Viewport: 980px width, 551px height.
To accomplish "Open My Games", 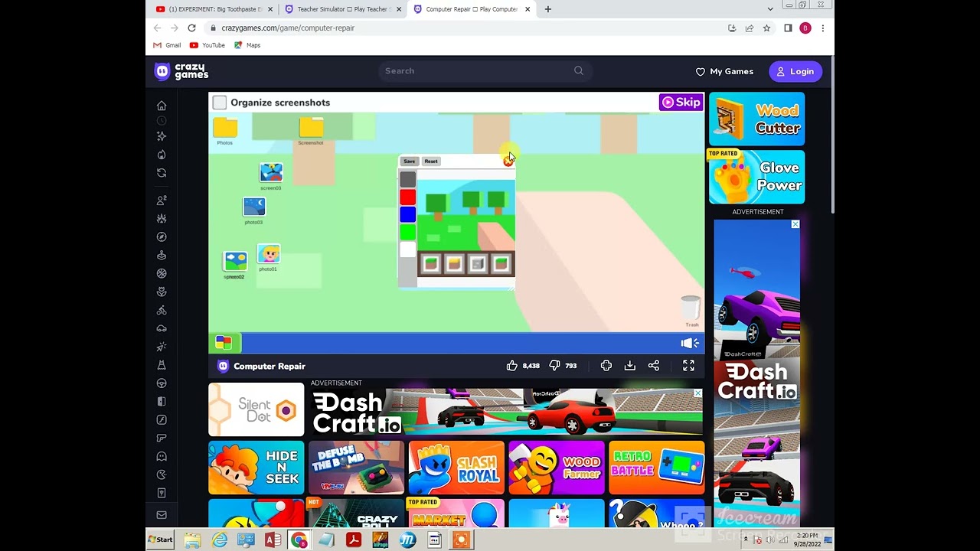I will coord(724,71).
